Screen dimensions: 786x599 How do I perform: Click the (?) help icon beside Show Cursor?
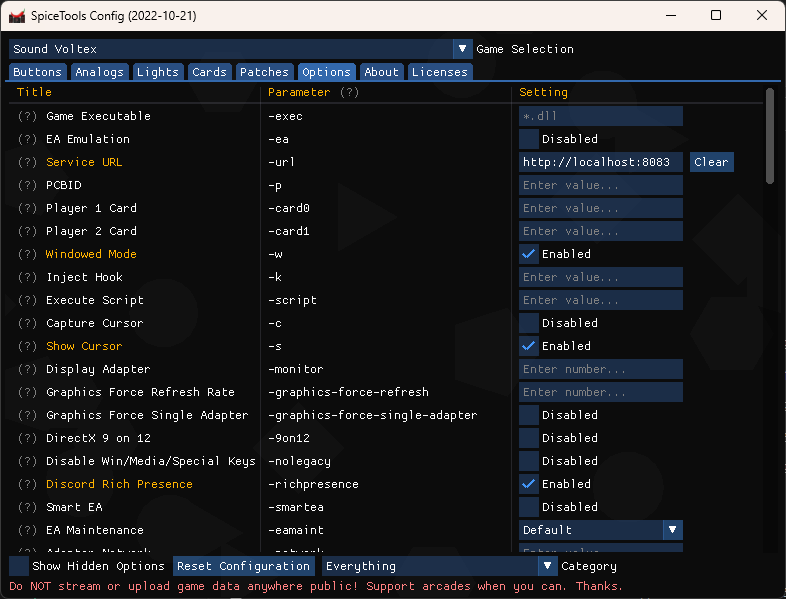pos(27,346)
